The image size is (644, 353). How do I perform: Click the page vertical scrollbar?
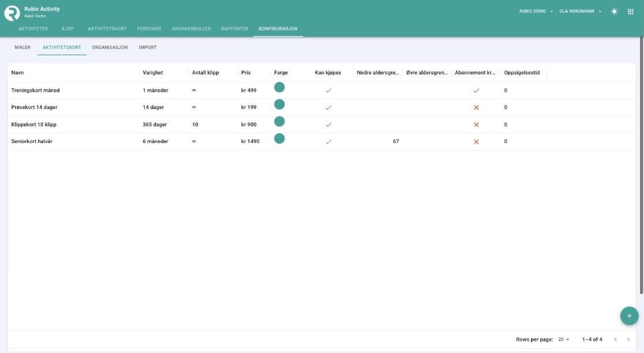pyautogui.click(x=642, y=165)
